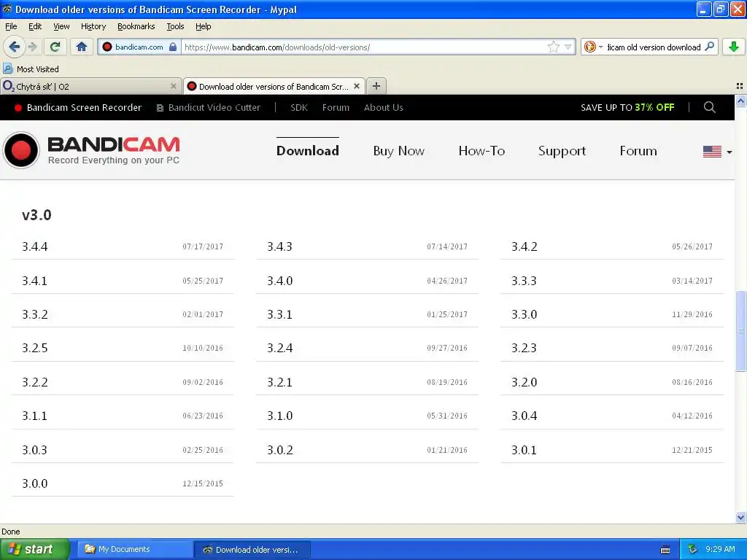Open the Most Visited bookmarks folder
Image resolution: width=747 pixels, height=560 pixels.
coord(31,69)
